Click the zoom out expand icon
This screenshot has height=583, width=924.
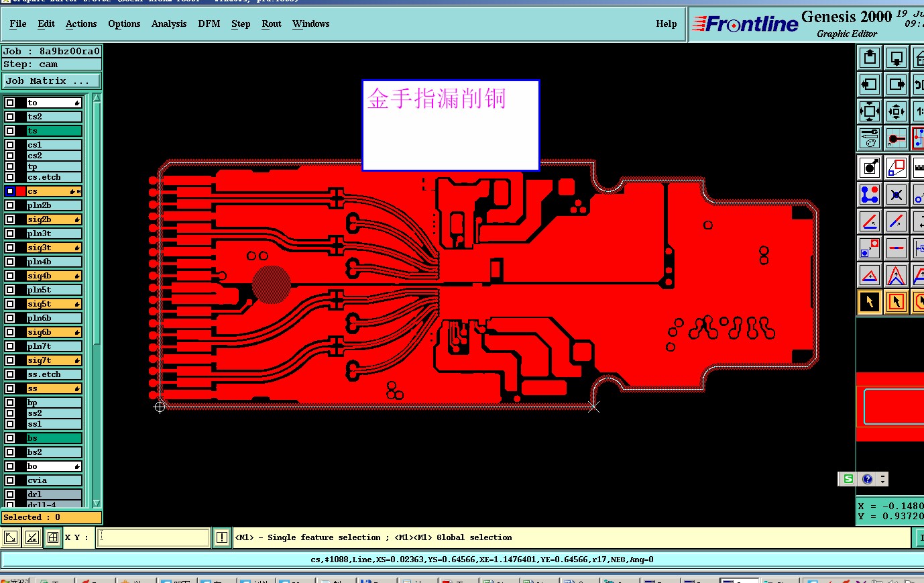click(870, 111)
